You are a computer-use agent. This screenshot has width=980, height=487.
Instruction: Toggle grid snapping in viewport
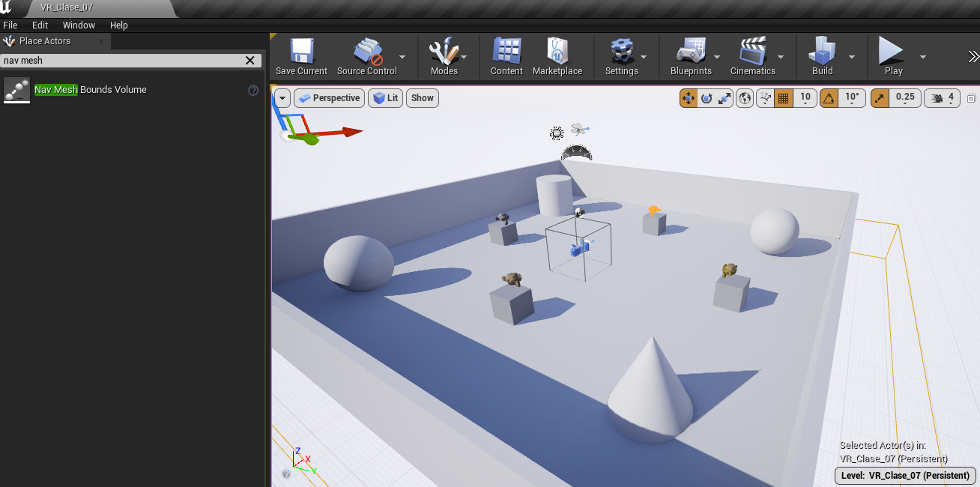coord(784,98)
